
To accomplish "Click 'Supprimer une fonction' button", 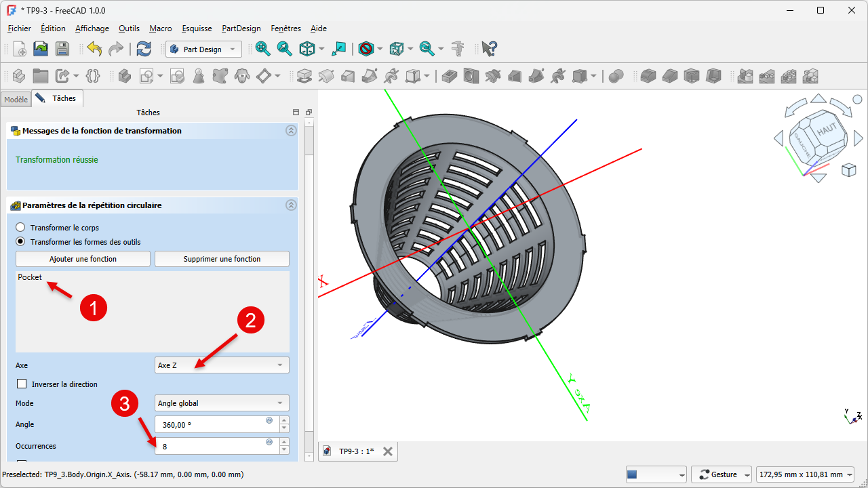I will 222,259.
